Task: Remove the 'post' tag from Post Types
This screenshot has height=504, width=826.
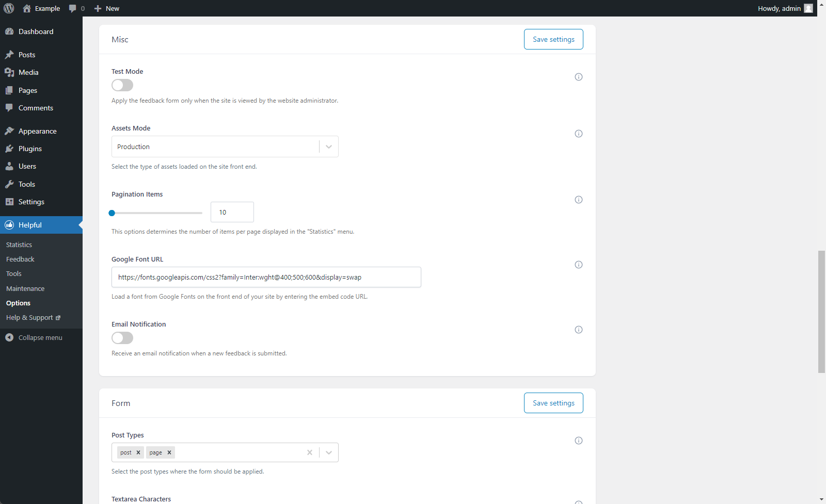Action: coord(138,452)
